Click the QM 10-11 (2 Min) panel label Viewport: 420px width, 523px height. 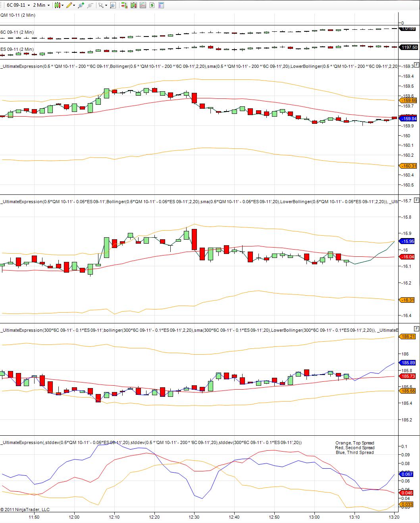pyautogui.click(x=17, y=15)
